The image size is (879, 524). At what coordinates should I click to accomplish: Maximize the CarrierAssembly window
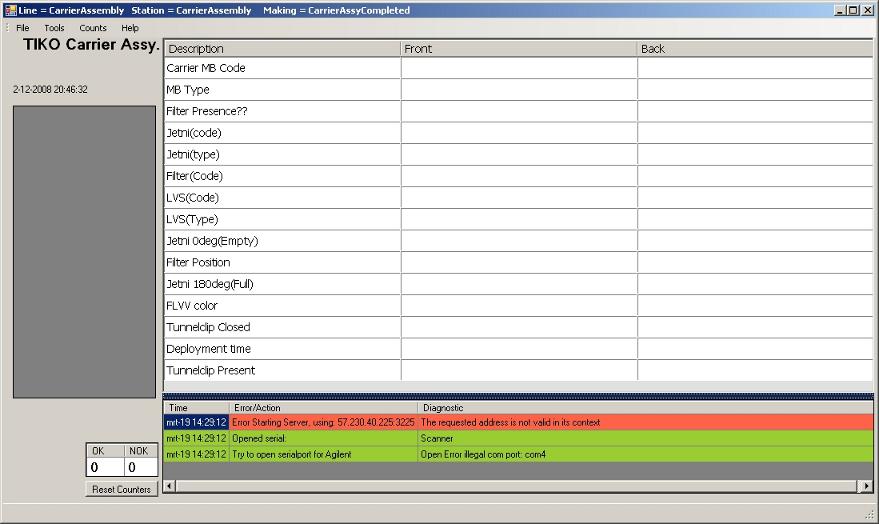[853, 10]
